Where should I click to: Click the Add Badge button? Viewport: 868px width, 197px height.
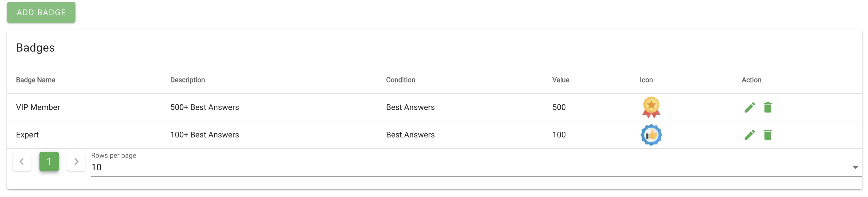(x=41, y=13)
